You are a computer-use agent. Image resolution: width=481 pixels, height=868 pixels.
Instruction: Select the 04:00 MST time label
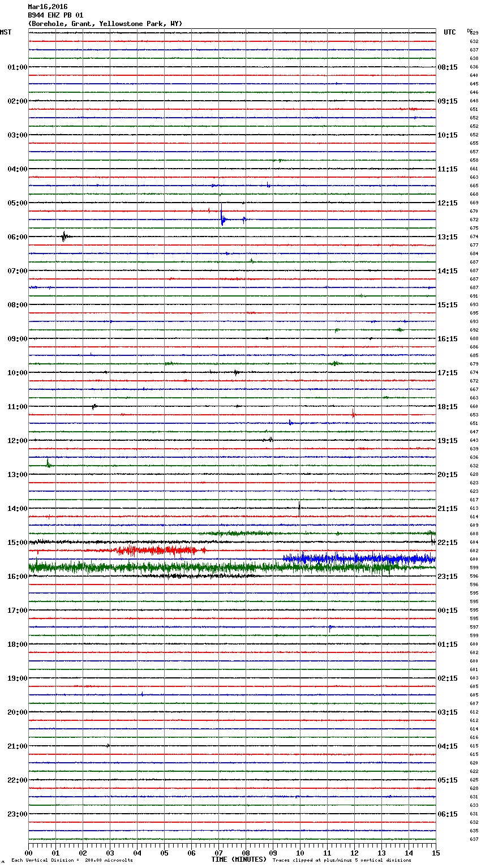[17, 169]
